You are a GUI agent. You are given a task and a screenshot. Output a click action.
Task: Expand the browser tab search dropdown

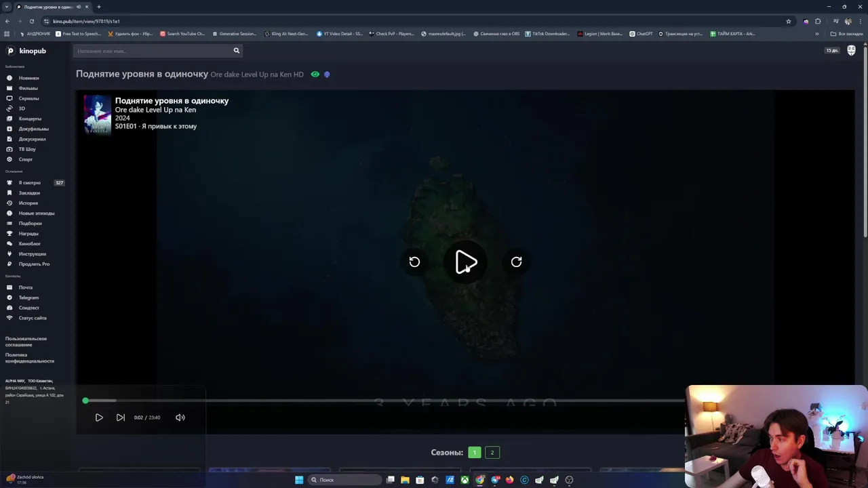[x=7, y=7]
